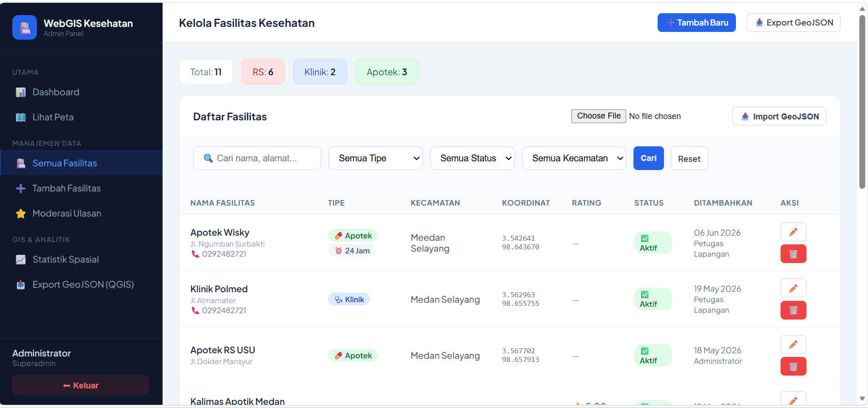Reset the filters with Reset button
868x408 pixels.
tap(689, 158)
